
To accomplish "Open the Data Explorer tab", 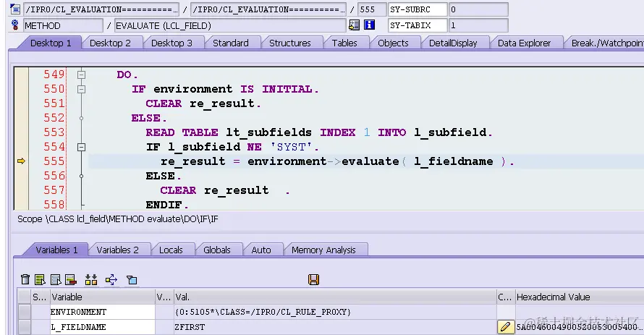I will (524, 43).
